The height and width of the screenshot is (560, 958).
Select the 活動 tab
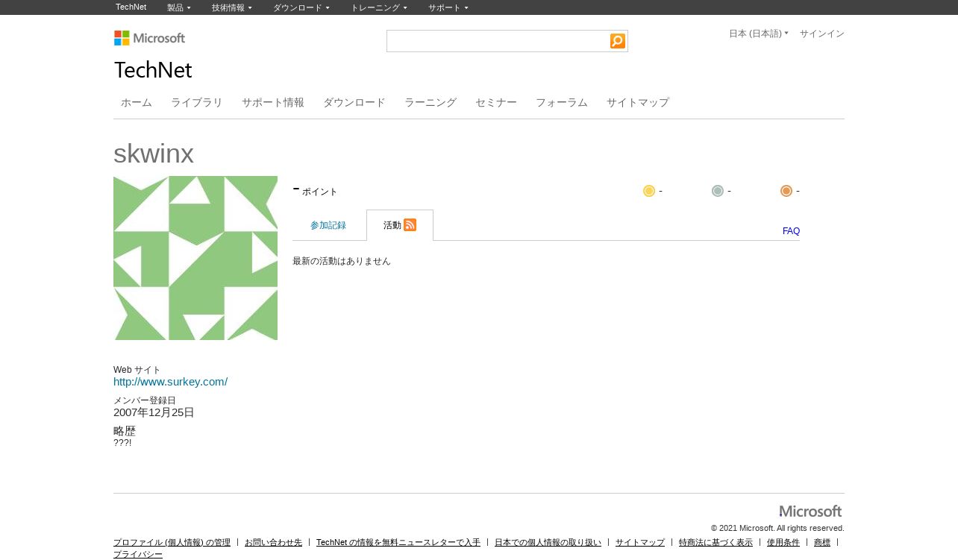click(392, 225)
